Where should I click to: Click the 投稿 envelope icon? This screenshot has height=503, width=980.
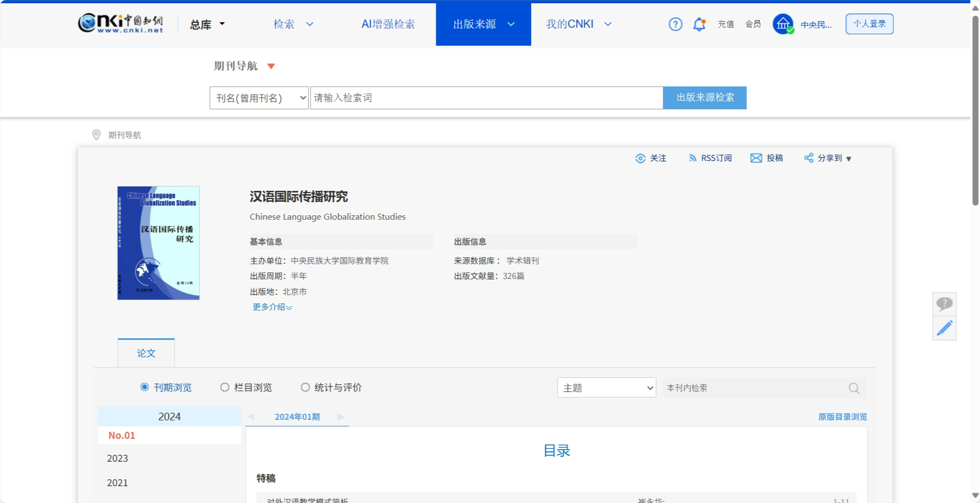coord(756,158)
